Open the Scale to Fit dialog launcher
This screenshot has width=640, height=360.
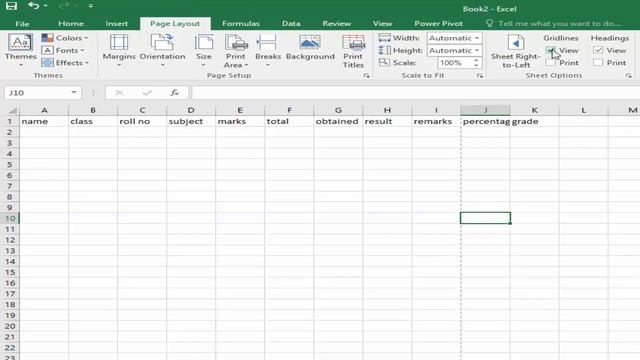[480, 76]
